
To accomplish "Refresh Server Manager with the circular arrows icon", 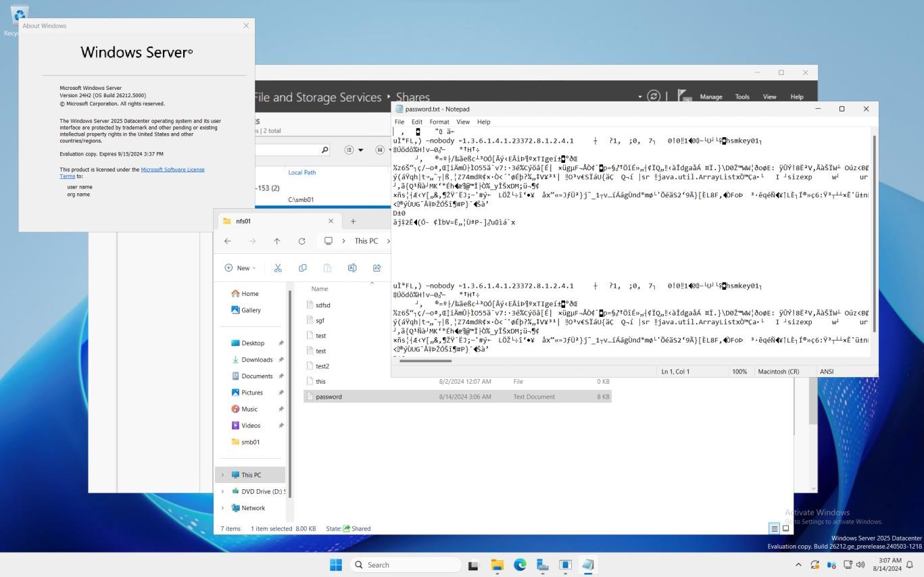I will coord(654,96).
